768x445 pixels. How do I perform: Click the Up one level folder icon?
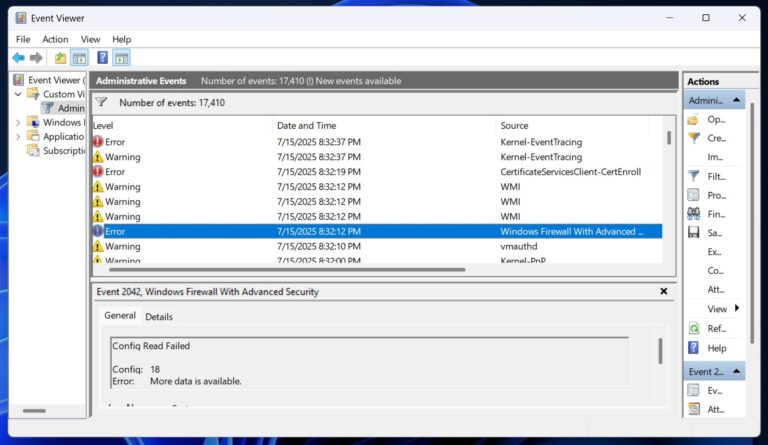click(60, 58)
